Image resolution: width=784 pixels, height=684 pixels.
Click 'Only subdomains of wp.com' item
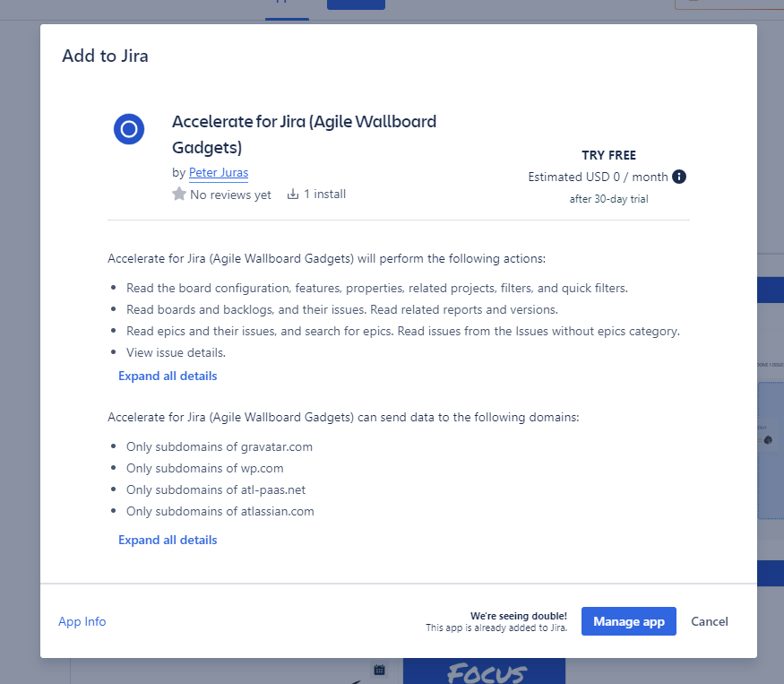pos(205,468)
